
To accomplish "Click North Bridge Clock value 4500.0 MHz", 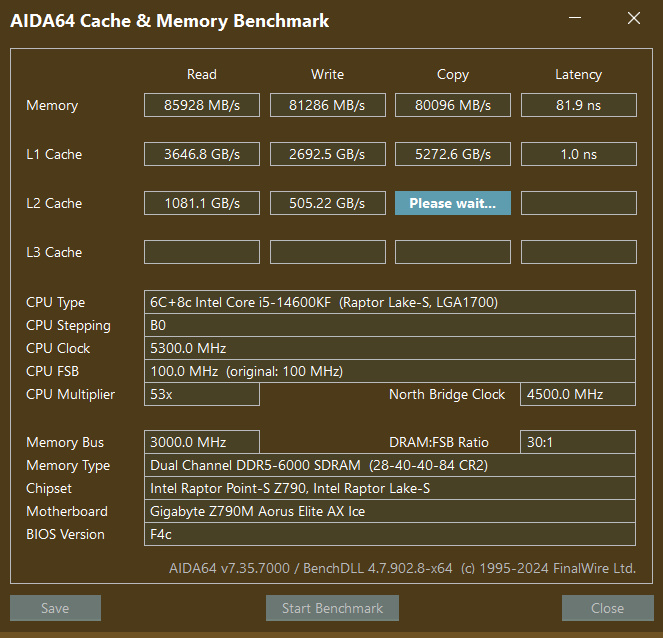I will click(578, 394).
